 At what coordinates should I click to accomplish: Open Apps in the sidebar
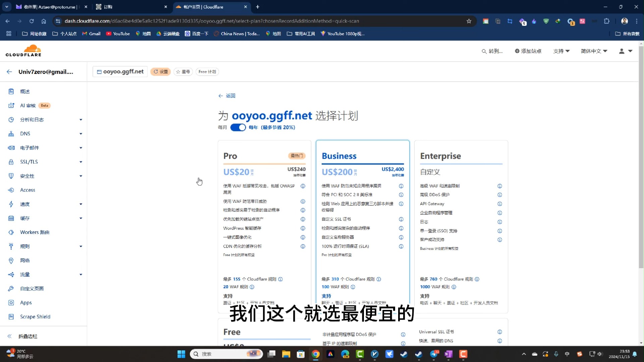point(26,303)
